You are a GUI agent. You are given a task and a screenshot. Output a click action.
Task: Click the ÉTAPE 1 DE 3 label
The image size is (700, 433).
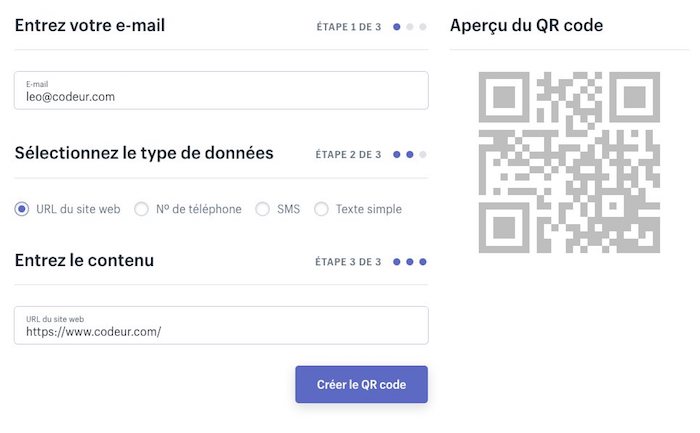coord(348,27)
